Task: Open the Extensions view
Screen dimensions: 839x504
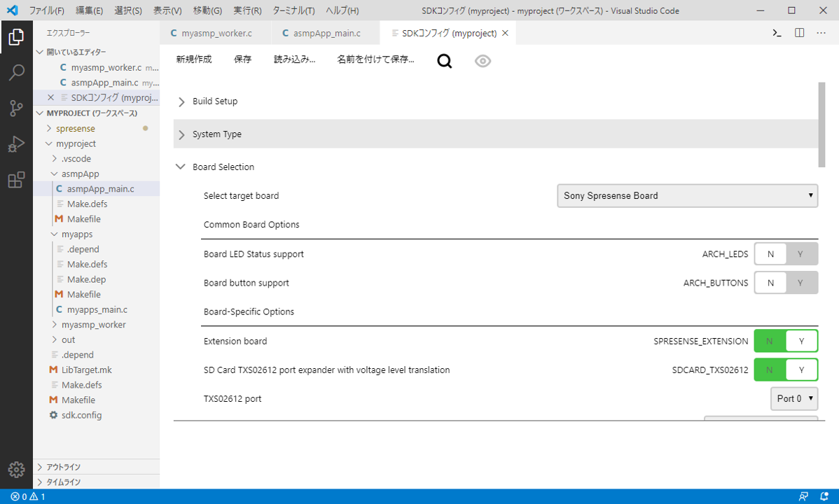Action: (16, 180)
